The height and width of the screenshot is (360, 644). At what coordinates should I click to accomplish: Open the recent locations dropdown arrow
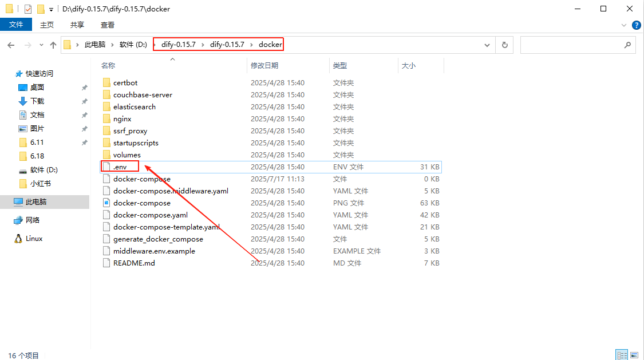41,45
